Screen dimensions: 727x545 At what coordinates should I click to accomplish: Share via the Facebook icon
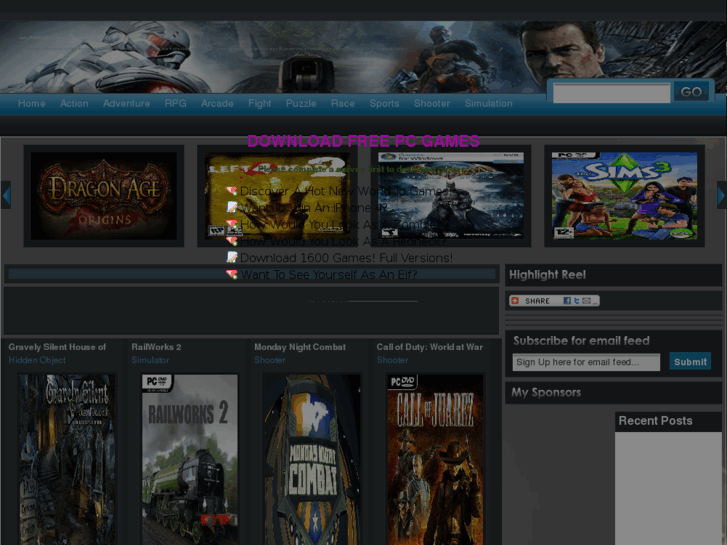pyautogui.click(x=567, y=301)
